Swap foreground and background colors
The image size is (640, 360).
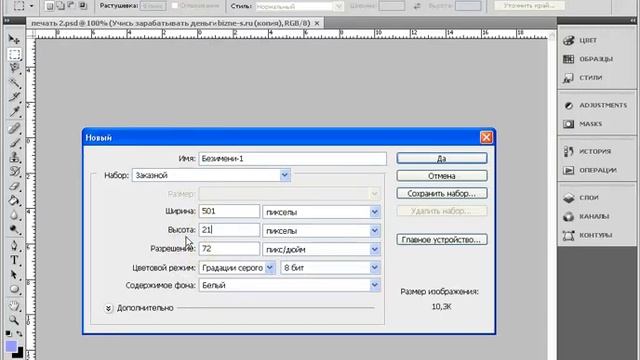click(x=19, y=333)
